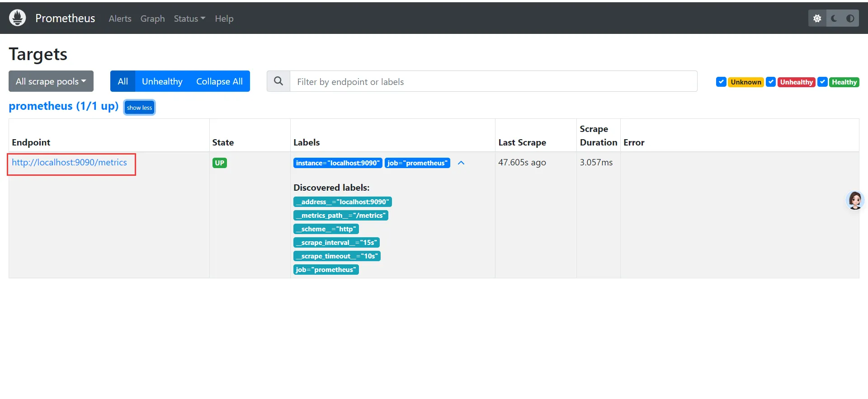Click the Prometheus brand title
This screenshot has width=868, height=399.
(x=65, y=18)
